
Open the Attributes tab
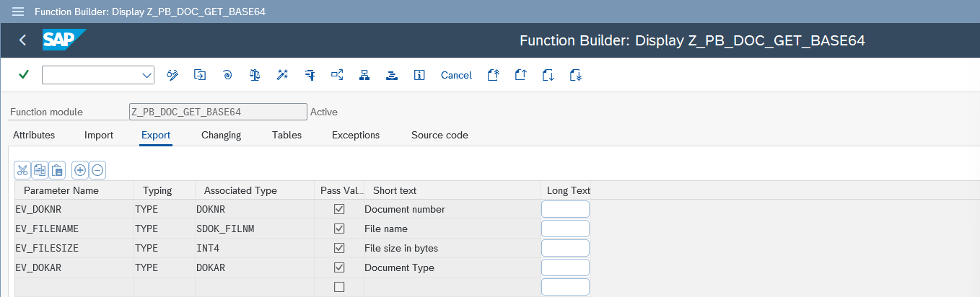tap(34, 135)
